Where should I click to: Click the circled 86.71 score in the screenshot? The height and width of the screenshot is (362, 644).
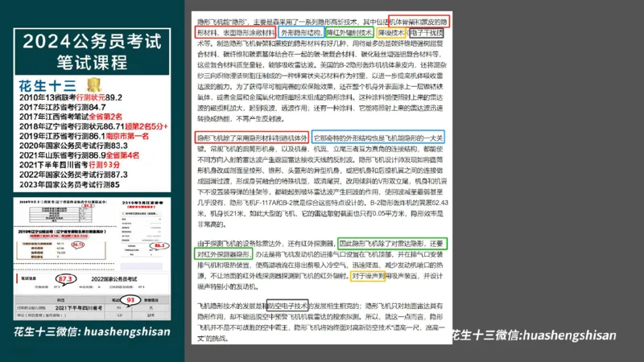point(77,245)
